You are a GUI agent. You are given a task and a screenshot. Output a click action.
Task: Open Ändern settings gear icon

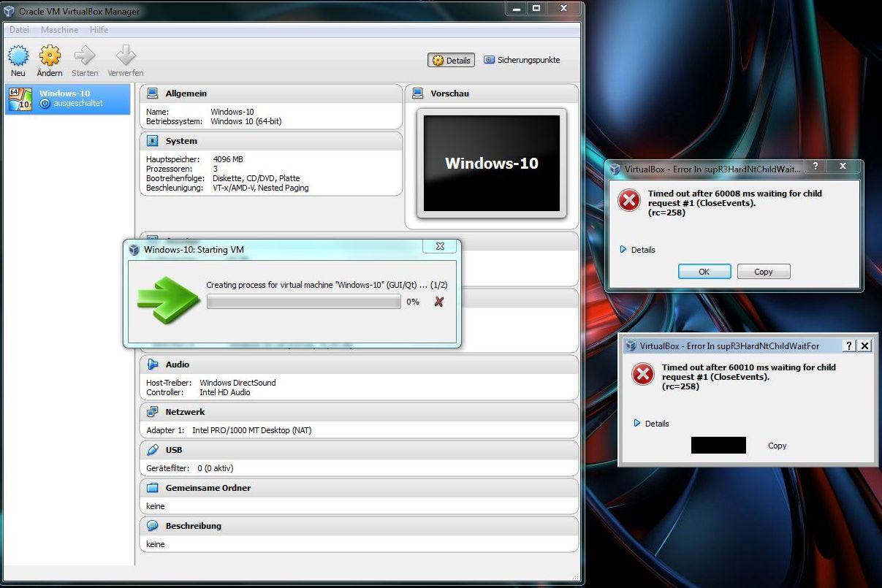coord(50,56)
